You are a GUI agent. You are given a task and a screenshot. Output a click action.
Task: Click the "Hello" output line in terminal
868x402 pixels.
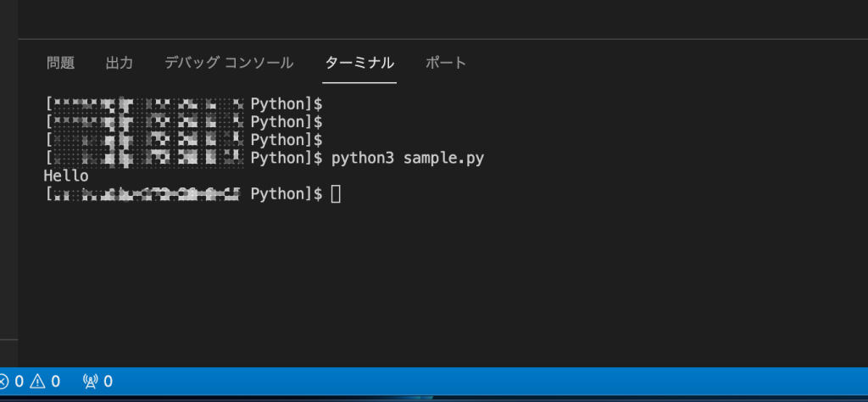(65, 176)
